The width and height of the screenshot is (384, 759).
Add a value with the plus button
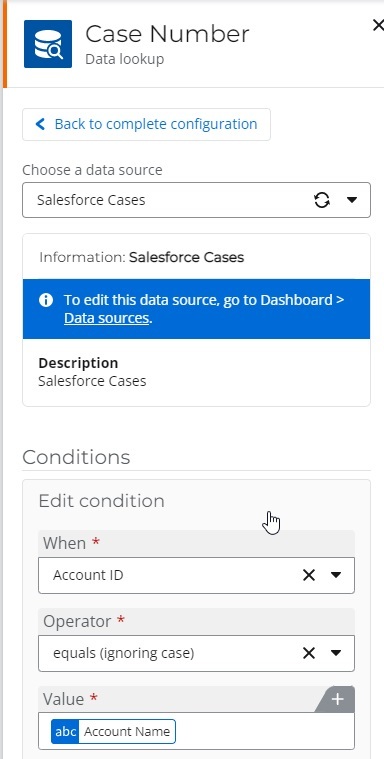coord(338,699)
